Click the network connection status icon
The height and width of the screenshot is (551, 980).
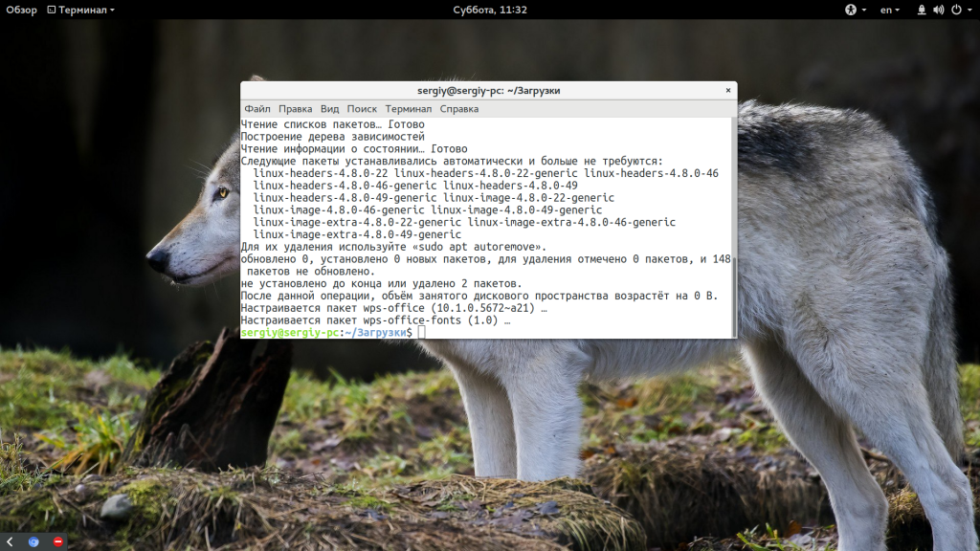pos(921,10)
